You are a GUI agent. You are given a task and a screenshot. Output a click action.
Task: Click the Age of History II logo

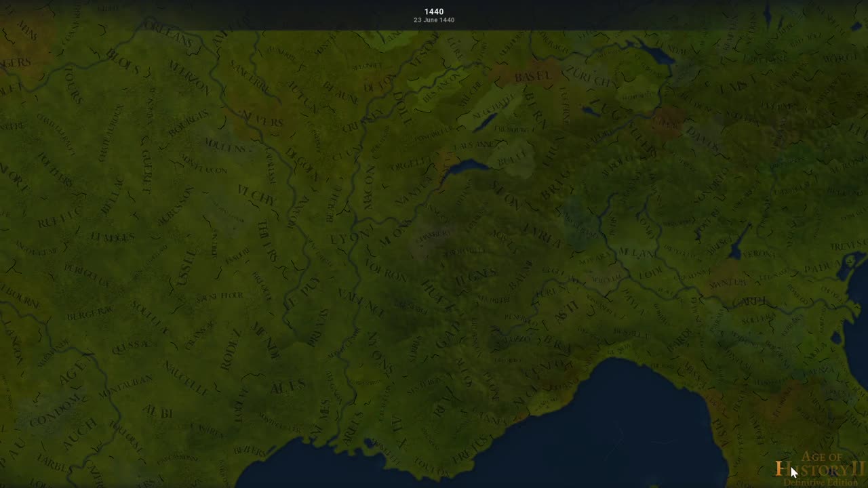click(x=821, y=468)
